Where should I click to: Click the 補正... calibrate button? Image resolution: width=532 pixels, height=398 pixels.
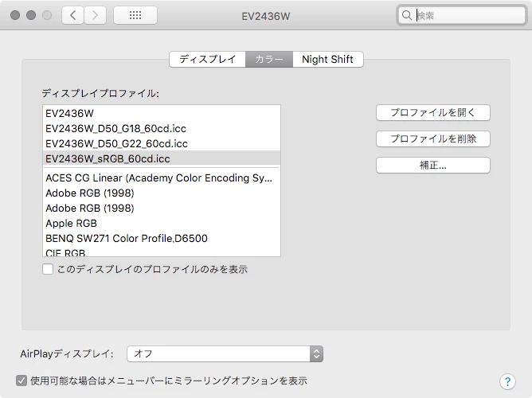[433, 165]
